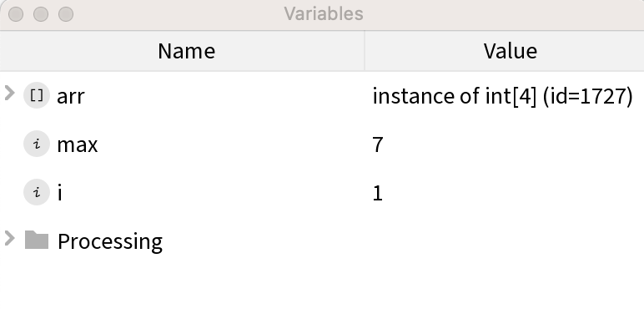The width and height of the screenshot is (644, 309).
Task: Click the instance of int[4] value
Action: 503,97
